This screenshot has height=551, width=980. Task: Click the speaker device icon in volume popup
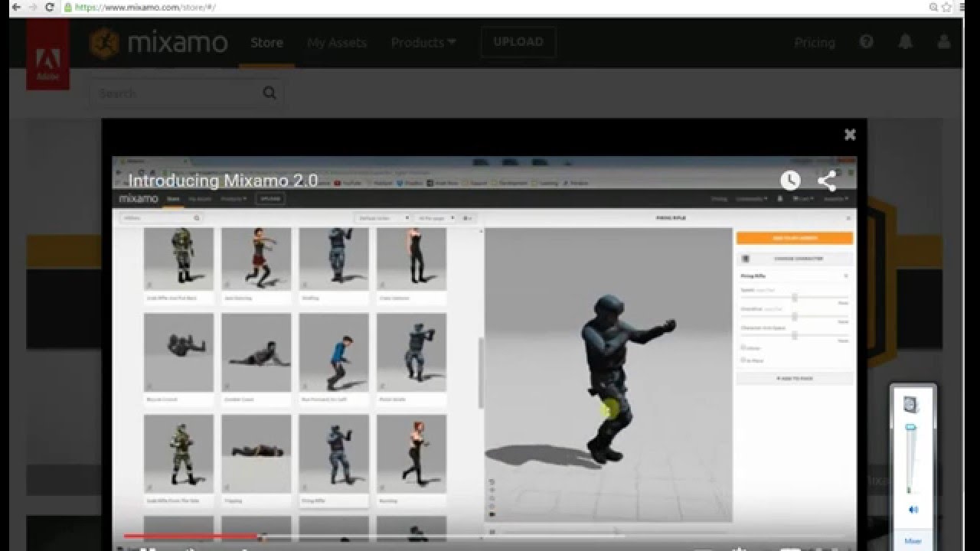click(911, 405)
